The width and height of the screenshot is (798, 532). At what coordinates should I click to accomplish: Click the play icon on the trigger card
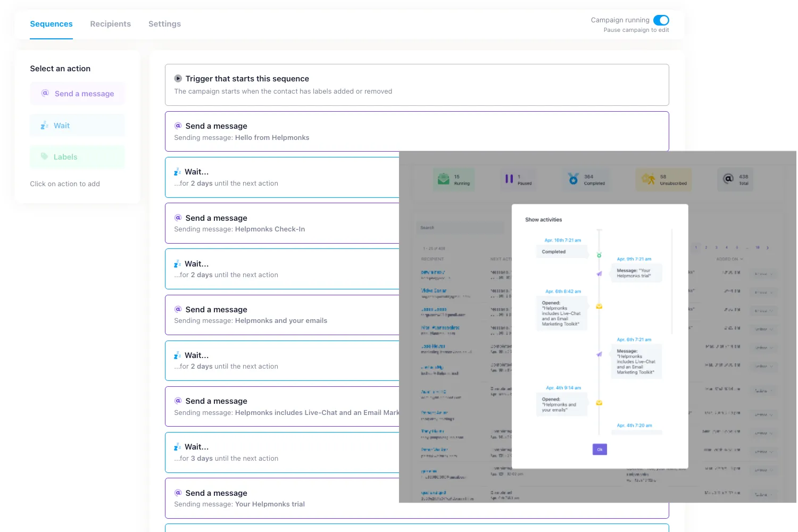[x=178, y=78]
